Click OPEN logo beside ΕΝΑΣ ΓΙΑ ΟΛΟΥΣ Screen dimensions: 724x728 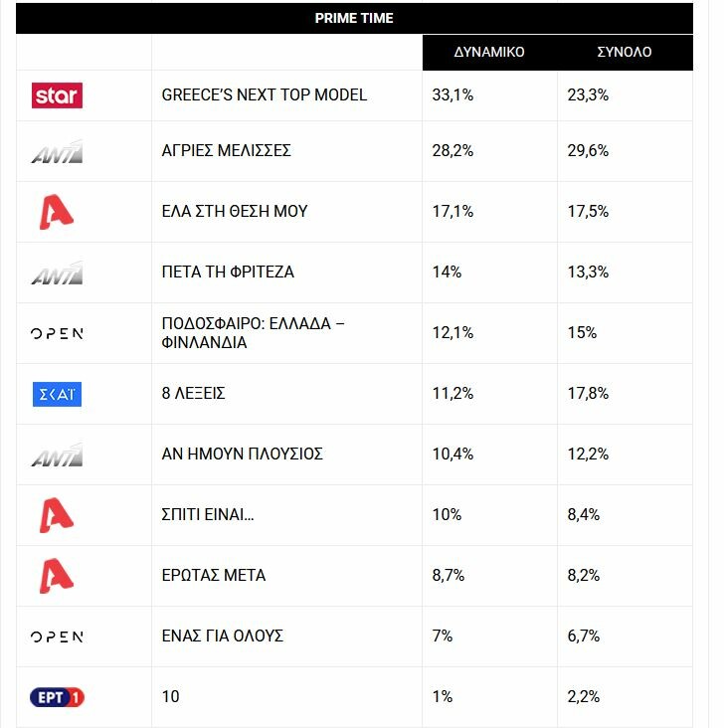(57, 637)
